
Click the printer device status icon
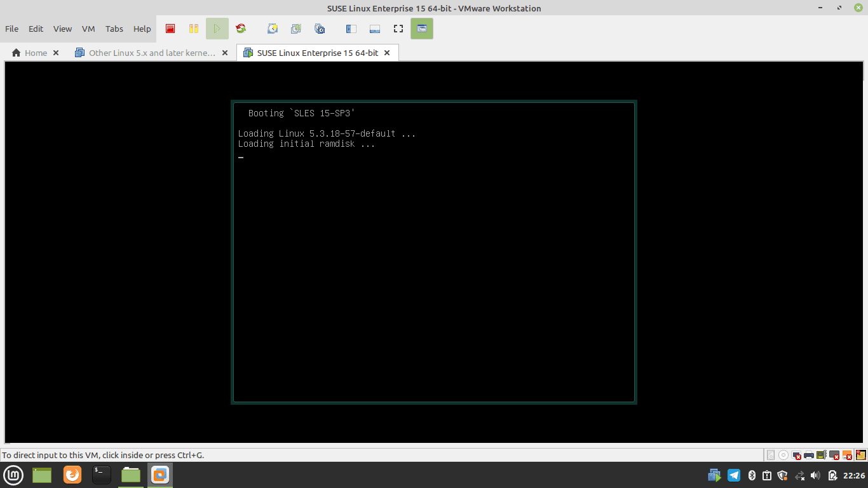pos(809,455)
